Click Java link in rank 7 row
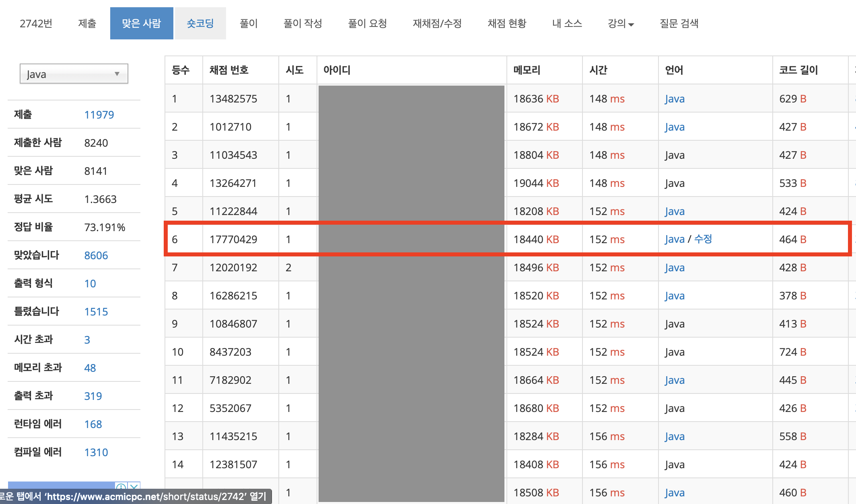 click(x=675, y=268)
